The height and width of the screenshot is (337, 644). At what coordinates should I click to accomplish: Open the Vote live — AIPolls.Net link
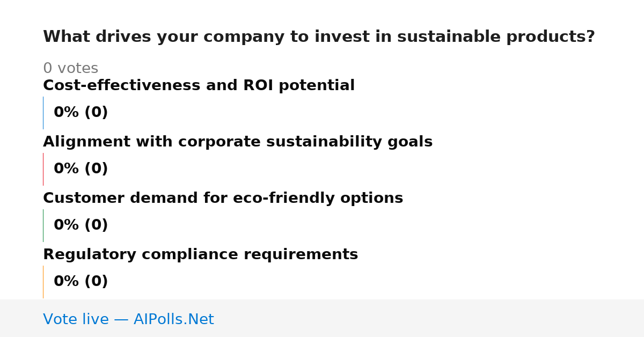click(x=128, y=320)
